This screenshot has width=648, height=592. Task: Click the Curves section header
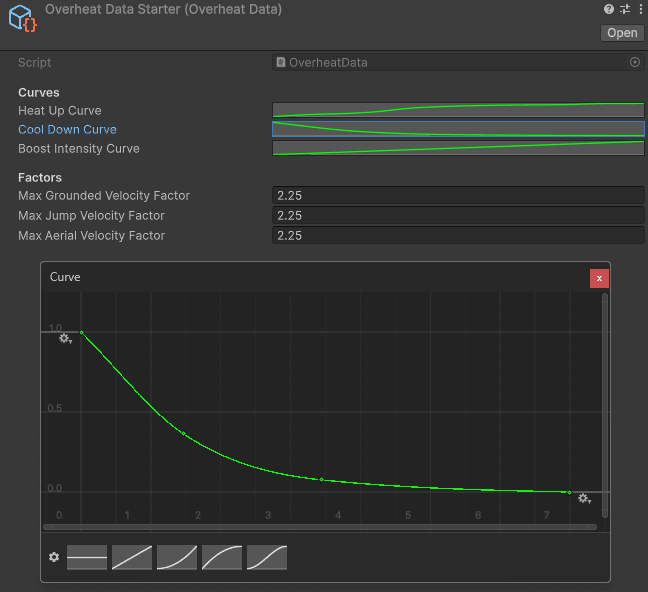(39, 92)
